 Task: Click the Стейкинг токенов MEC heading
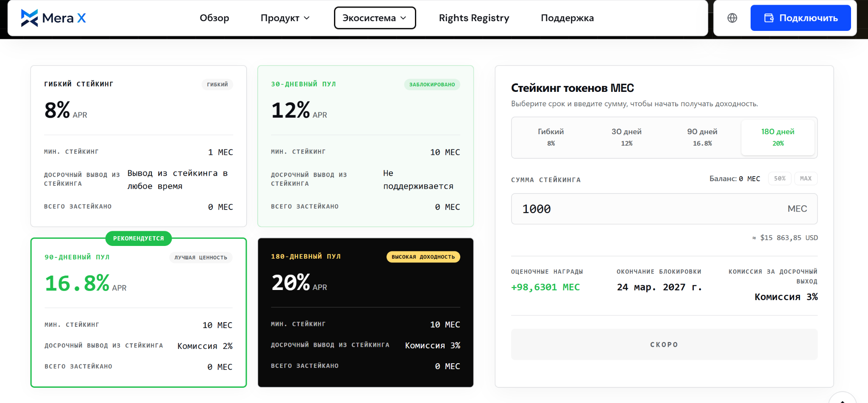coord(572,88)
